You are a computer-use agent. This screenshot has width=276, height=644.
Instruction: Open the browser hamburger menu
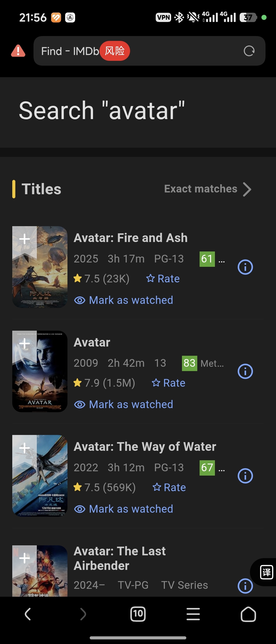click(193, 614)
